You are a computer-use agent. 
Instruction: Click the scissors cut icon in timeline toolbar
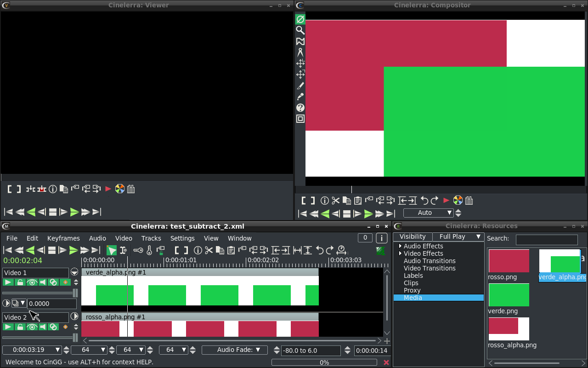209,250
